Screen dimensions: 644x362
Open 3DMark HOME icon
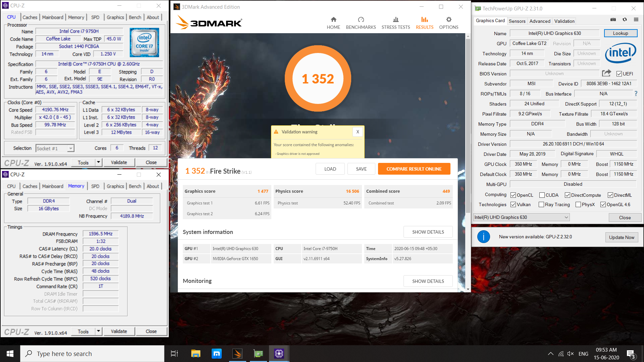click(x=333, y=19)
